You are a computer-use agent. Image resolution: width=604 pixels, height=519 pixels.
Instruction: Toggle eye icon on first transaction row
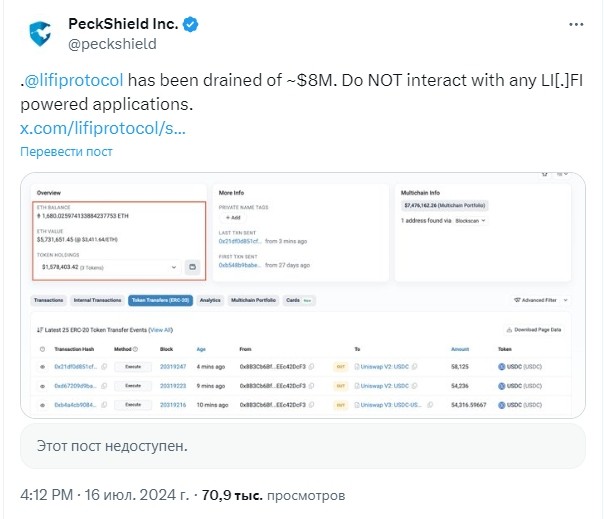pyautogui.click(x=42, y=367)
